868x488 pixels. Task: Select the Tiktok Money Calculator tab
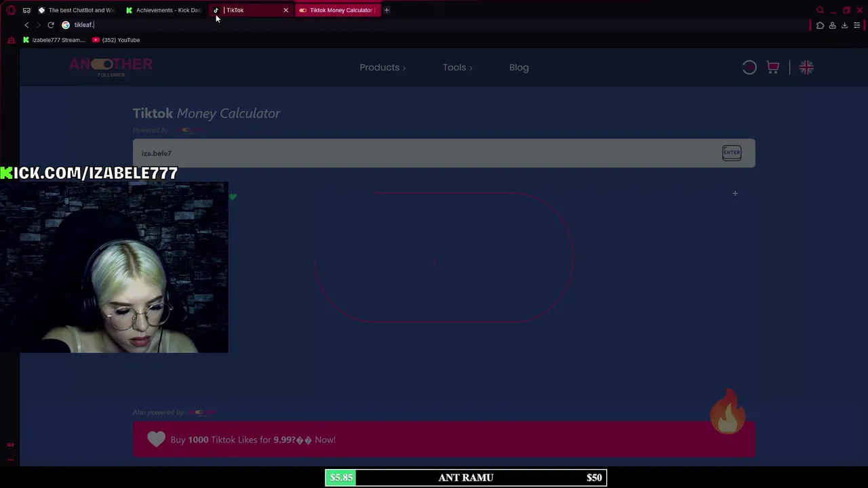(336, 10)
